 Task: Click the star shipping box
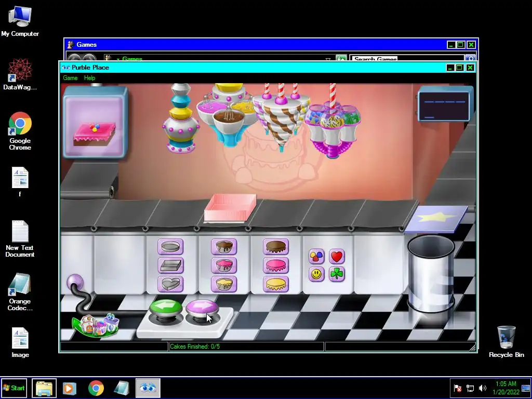[x=436, y=219]
